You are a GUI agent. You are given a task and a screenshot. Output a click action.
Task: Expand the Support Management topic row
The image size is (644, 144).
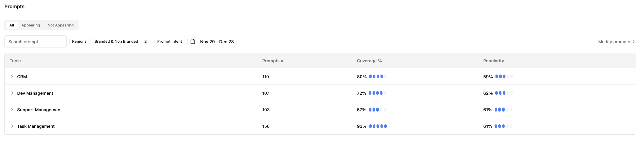click(12, 110)
